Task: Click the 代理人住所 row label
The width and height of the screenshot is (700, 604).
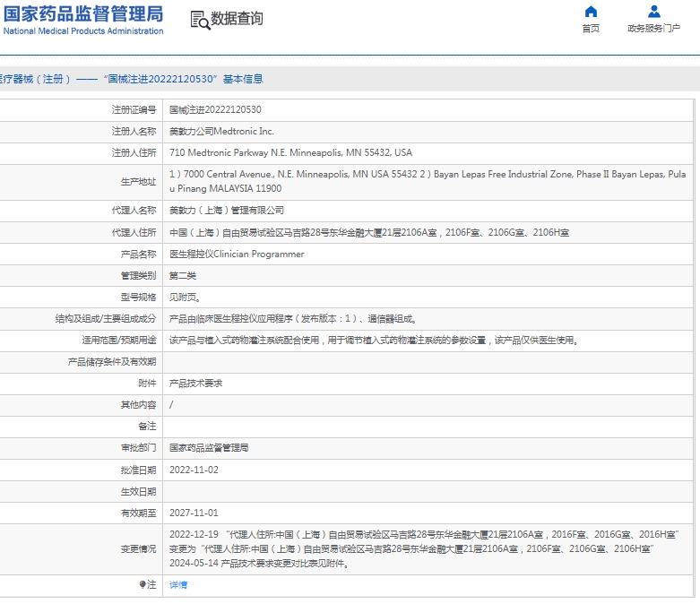Action: coord(134,233)
